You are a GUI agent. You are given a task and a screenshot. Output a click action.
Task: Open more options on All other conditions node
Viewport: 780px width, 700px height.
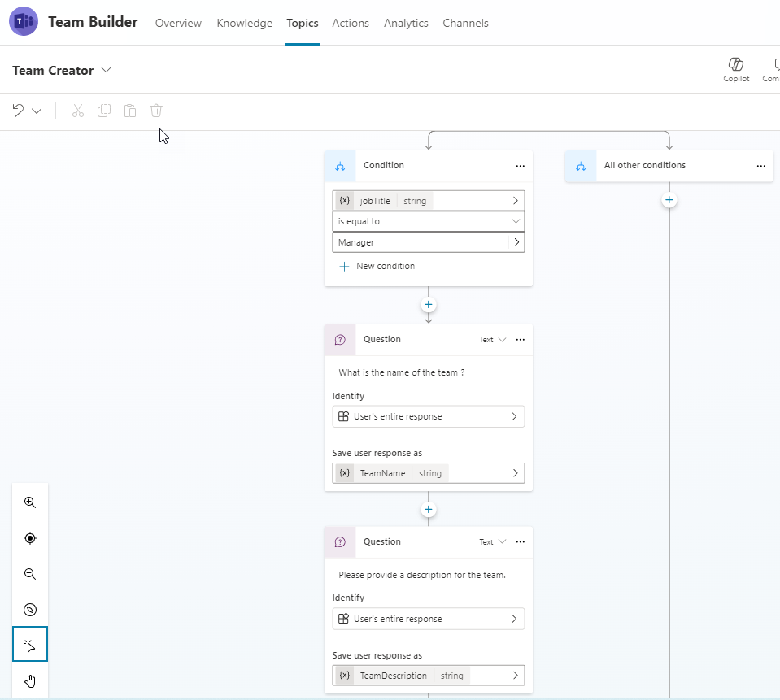tap(760, 165)
